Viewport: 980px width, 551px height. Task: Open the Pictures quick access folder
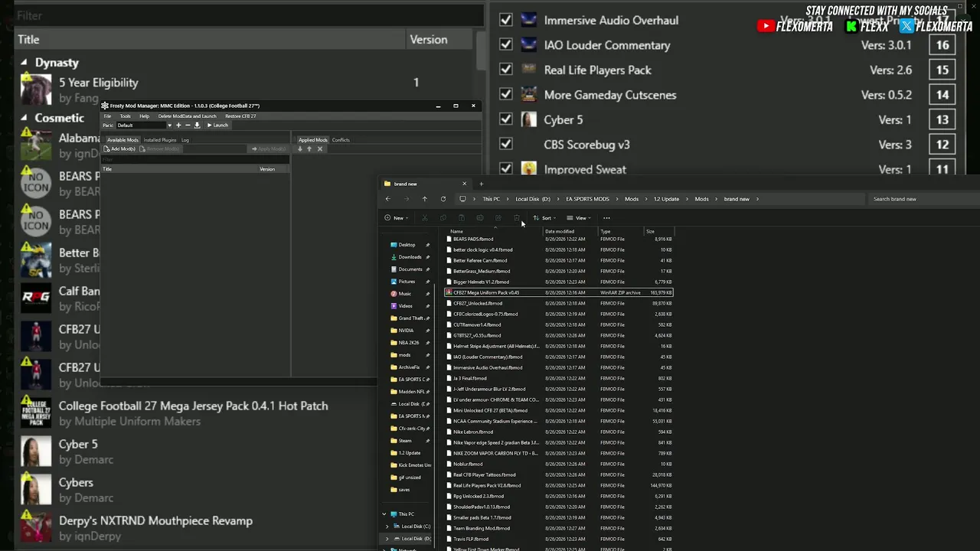point(406,282)
